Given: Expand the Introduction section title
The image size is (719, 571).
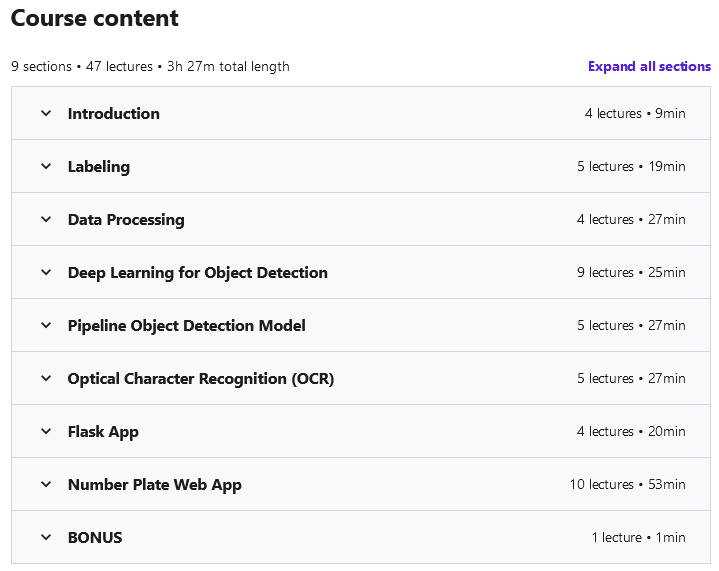Looking at the screenshot, I should pyautogui.click(x=114, y=114).
